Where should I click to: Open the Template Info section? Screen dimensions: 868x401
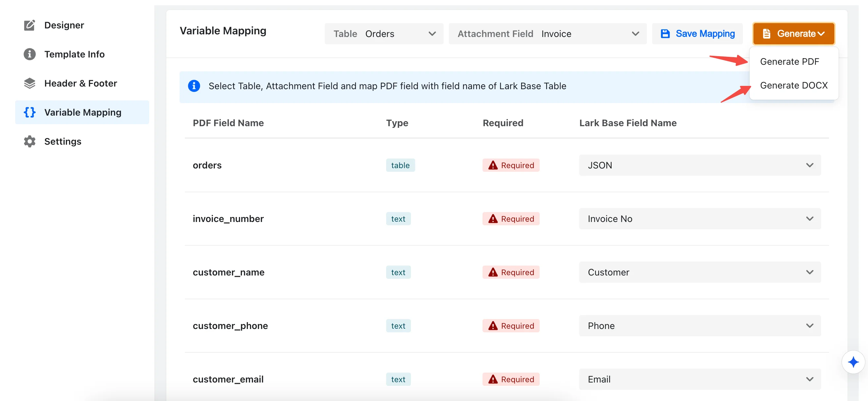click(74, 54)
